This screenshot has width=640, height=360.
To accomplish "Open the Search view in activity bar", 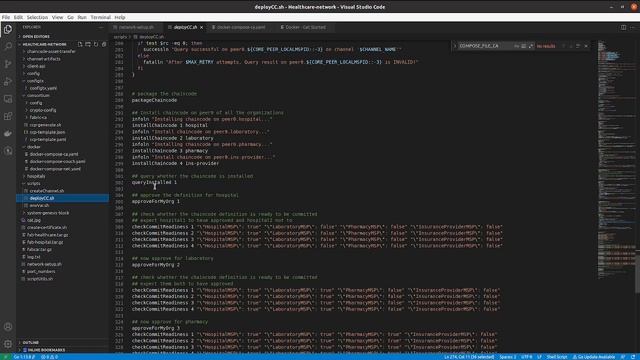I will pos(8,46).
